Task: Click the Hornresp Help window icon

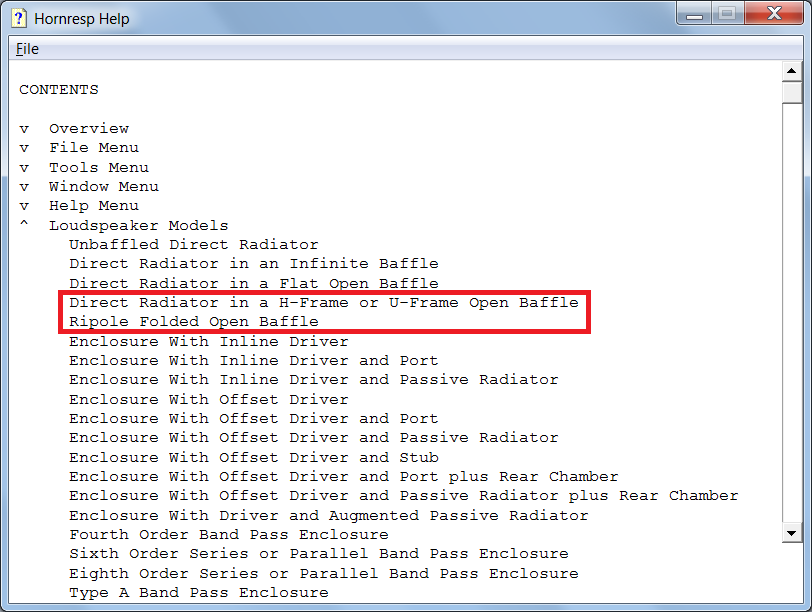Action: point(19,18)
